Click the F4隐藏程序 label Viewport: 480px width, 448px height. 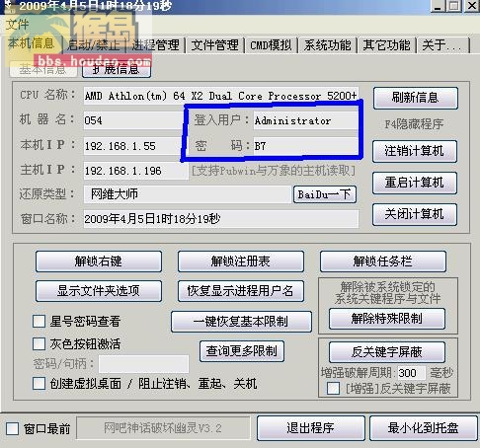point(414,124)
